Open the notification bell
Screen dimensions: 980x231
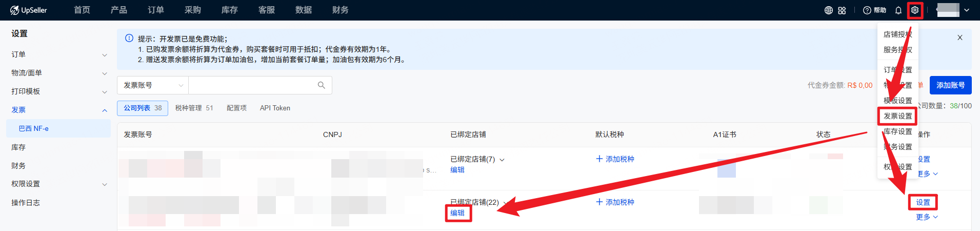(x=898, y=10)
